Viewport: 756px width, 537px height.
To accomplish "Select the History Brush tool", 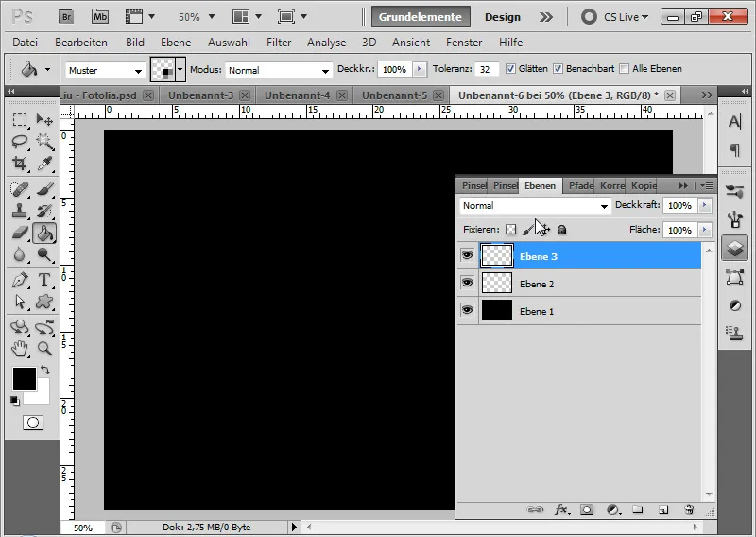I will pyautogui.click(x=44, y=211).
